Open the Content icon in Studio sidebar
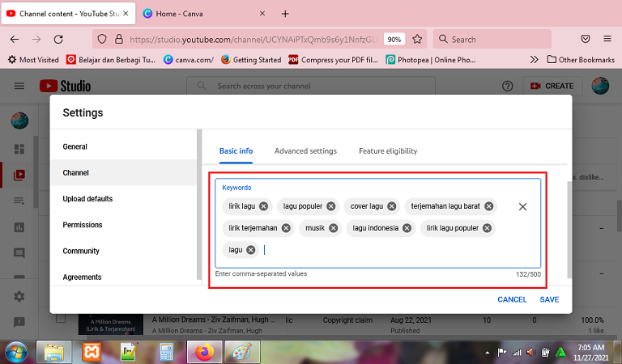This screenshot has width=622, height=364. click(x=19, y=175)
